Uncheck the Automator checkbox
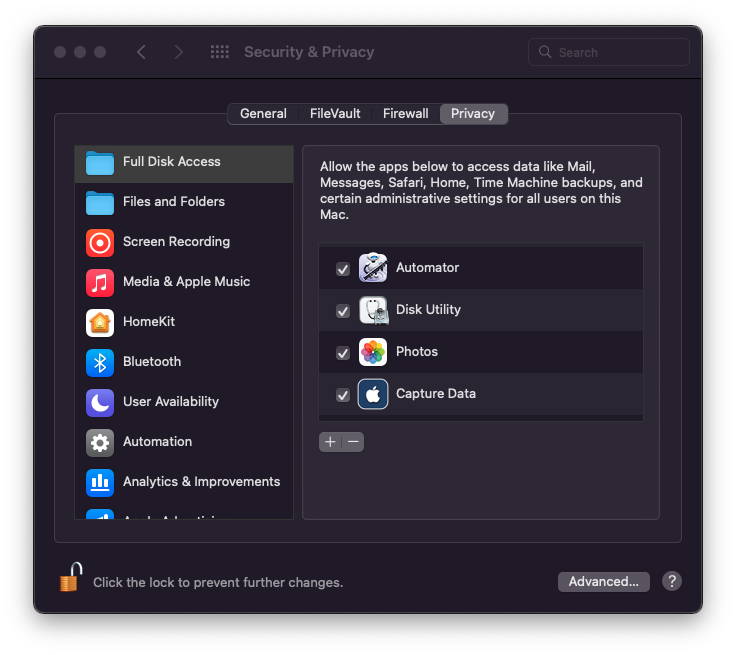736x655 pixels. [x=343, y=269]
